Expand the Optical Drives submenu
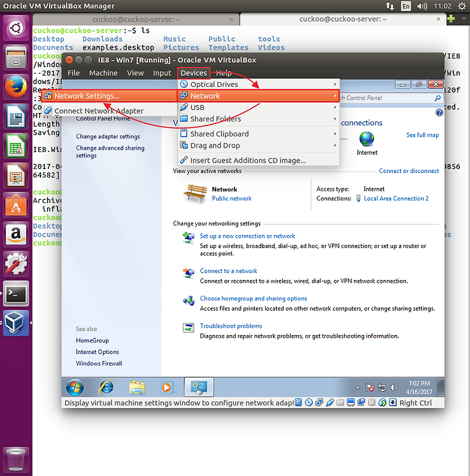 [258, 84]
